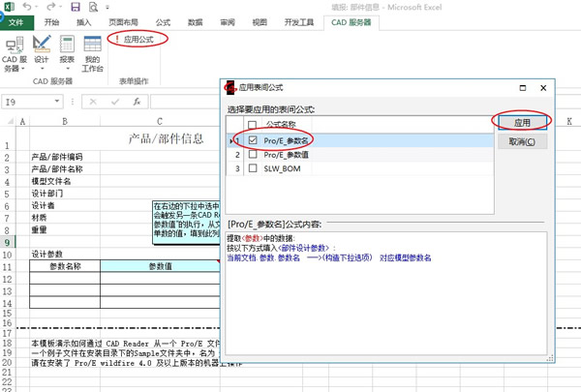The width and height of the screenshot is (581, 392).
Task: Enable the SLW_BOM formula checkbox
Action: (253, 167)
